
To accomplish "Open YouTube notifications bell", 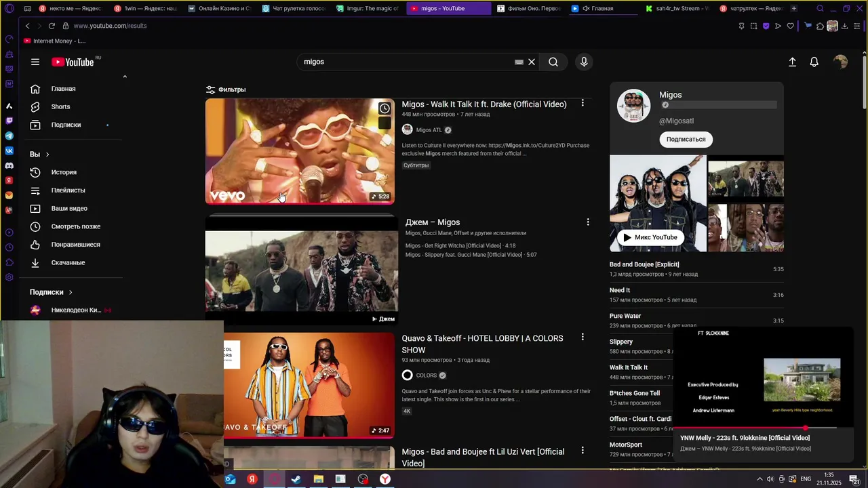I will tap(814, 62).
